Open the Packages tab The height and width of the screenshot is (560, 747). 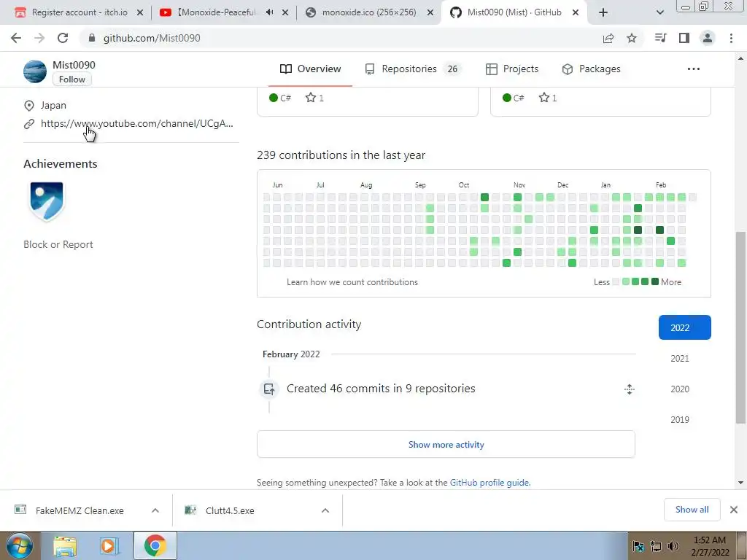click(591, 69)
